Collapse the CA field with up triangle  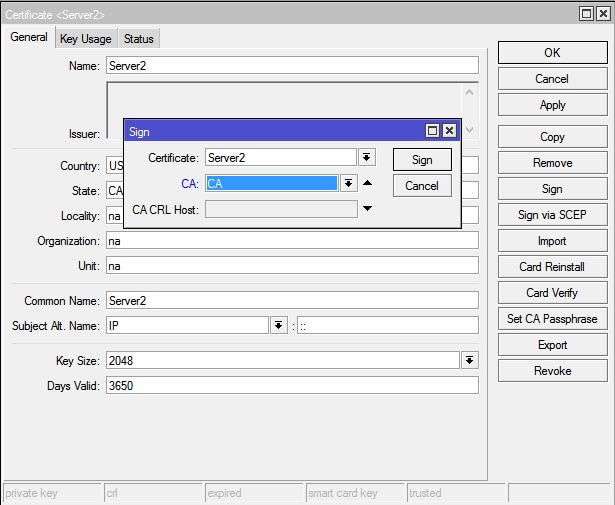pos(367,183)
